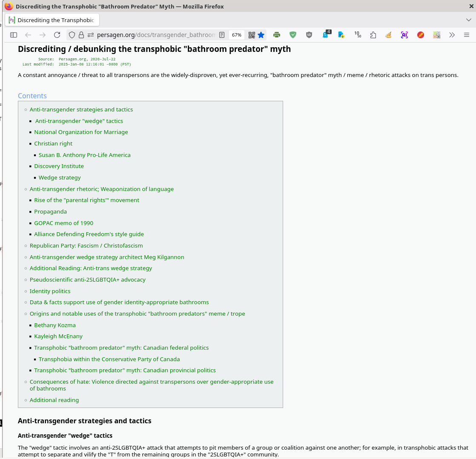Click the URL address bar field
The width and height of the screenshot is (476, 459).
point(156,35)
